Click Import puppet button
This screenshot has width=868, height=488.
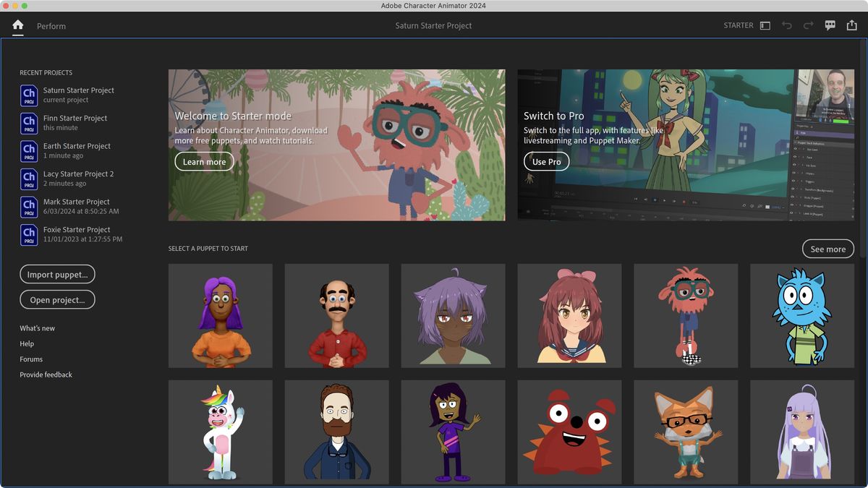click(57, 274)
